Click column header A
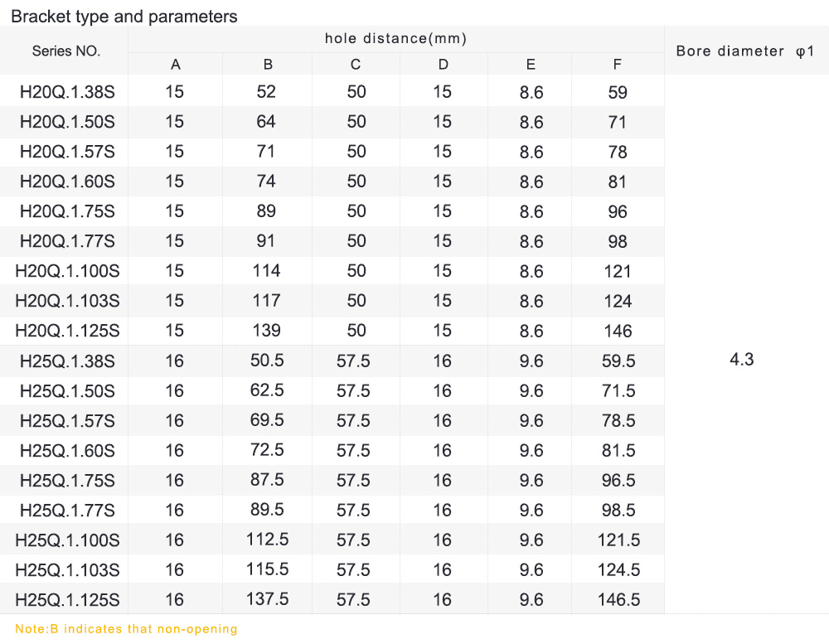The width and height of the screenshot is (829, 644). (175, 65)
